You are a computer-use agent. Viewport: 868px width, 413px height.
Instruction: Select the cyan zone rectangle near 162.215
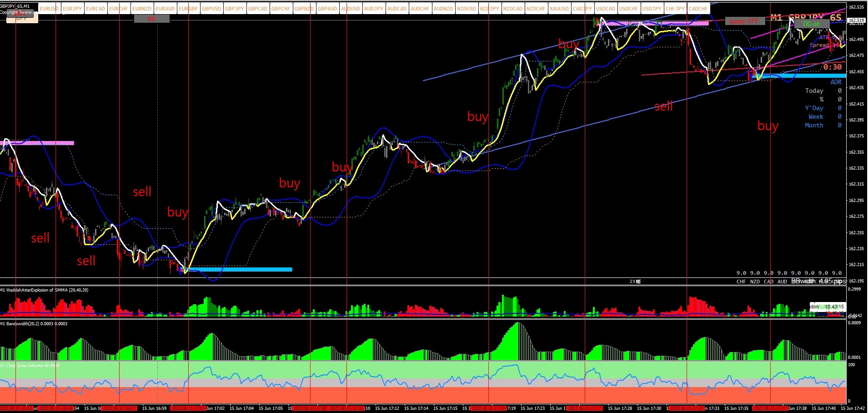coord(236,269)
